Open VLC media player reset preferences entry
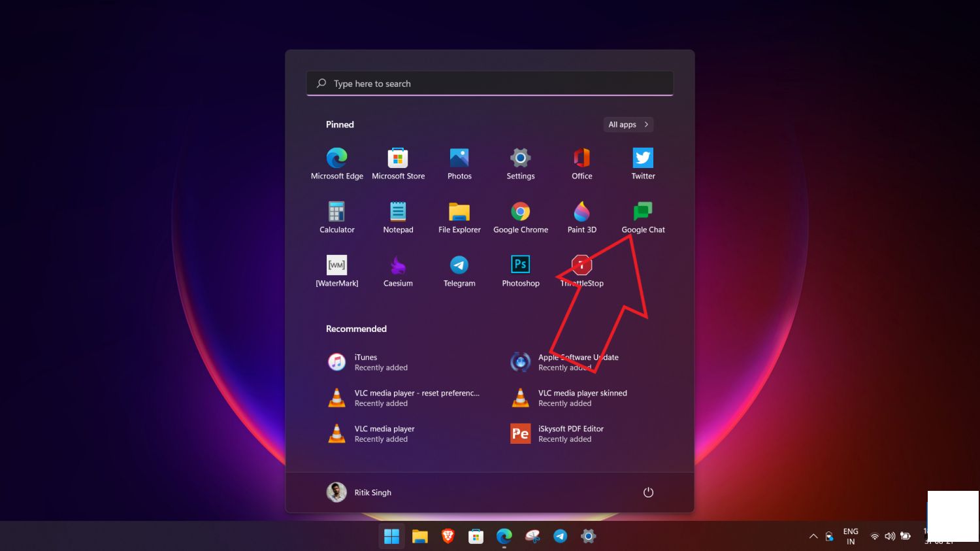The image size is (980, 551). click(405, 398)
